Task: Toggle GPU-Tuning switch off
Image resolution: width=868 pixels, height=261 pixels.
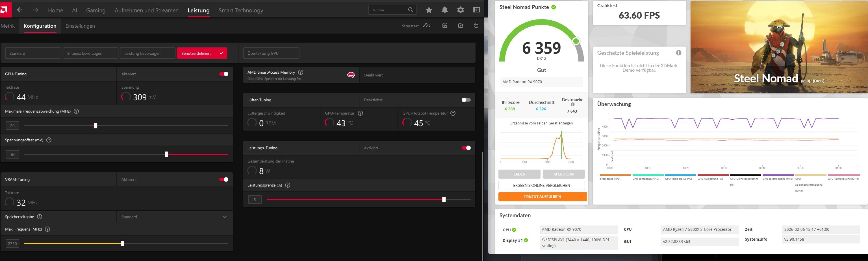Action: point(224,74)
